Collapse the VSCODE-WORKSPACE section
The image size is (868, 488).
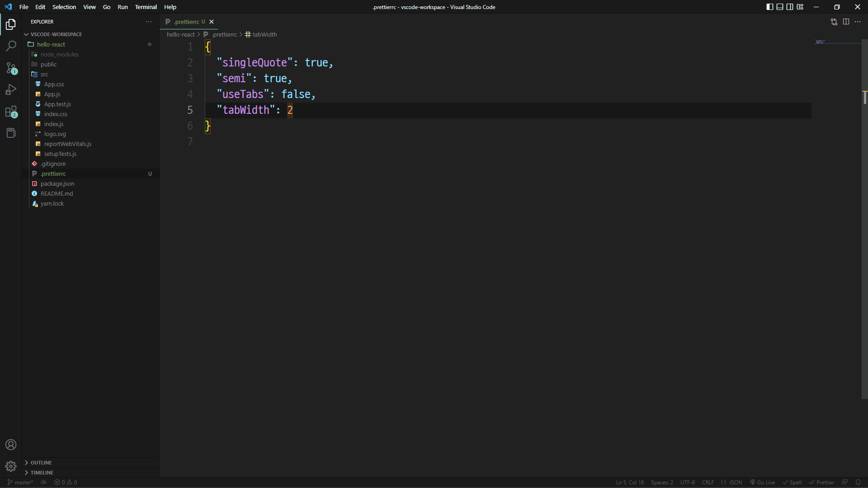pos(90,34)
